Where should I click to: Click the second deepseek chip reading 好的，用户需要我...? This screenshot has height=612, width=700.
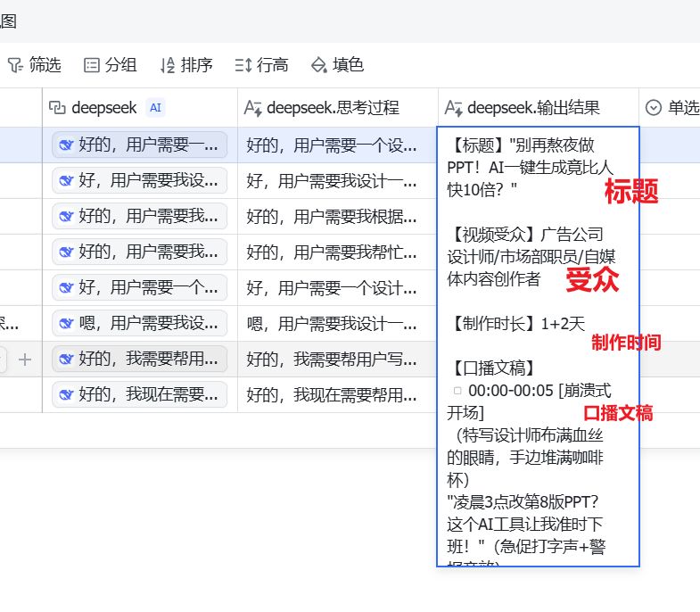coord(140,252)
